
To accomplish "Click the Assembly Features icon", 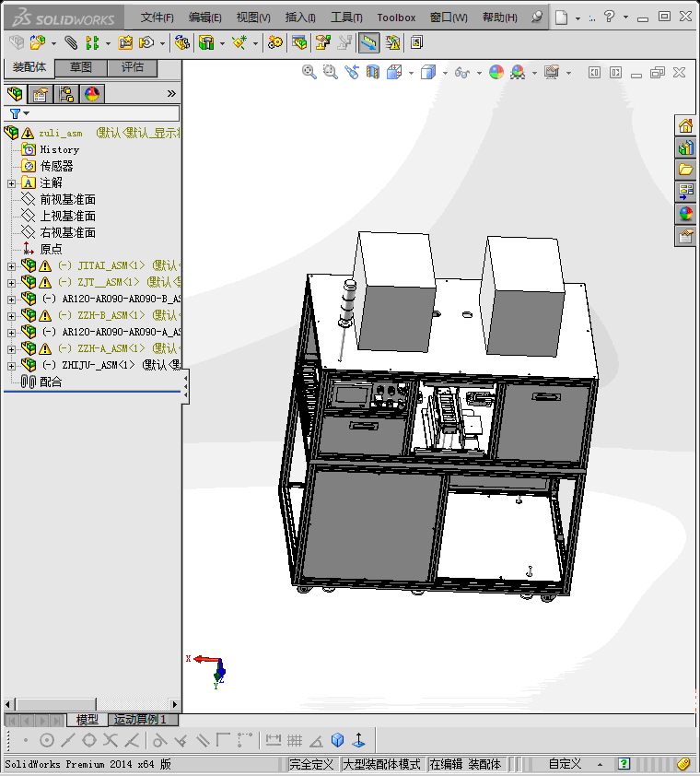I will [x=206, y=43].
